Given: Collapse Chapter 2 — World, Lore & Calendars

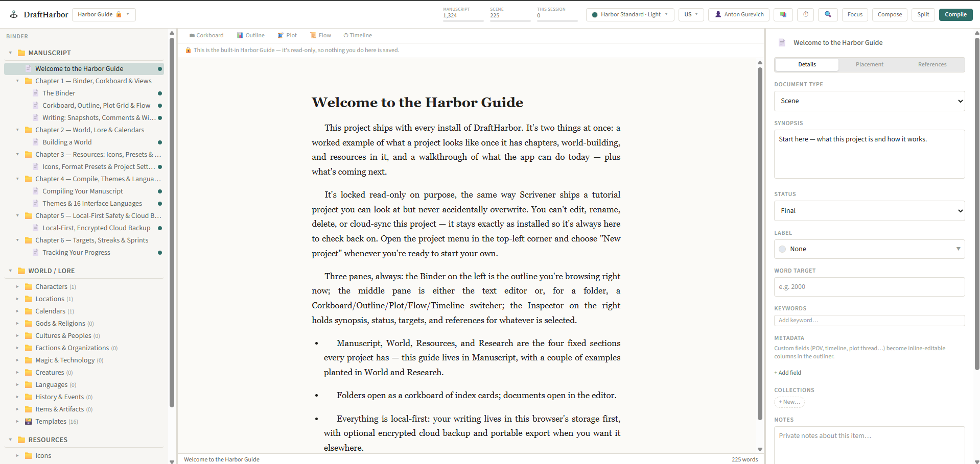Looking at the screenshot, I should (17, 130).
